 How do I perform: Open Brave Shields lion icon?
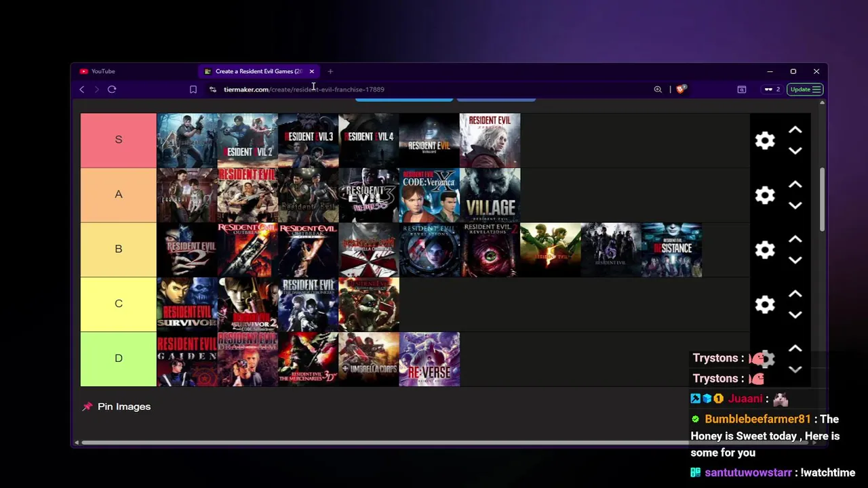point(681,89)
